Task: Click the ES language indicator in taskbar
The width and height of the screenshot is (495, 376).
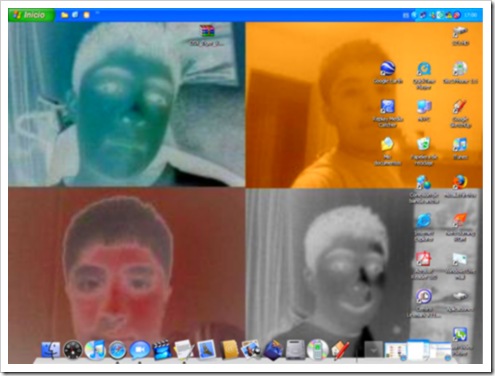Action: [x=406, y=15]
